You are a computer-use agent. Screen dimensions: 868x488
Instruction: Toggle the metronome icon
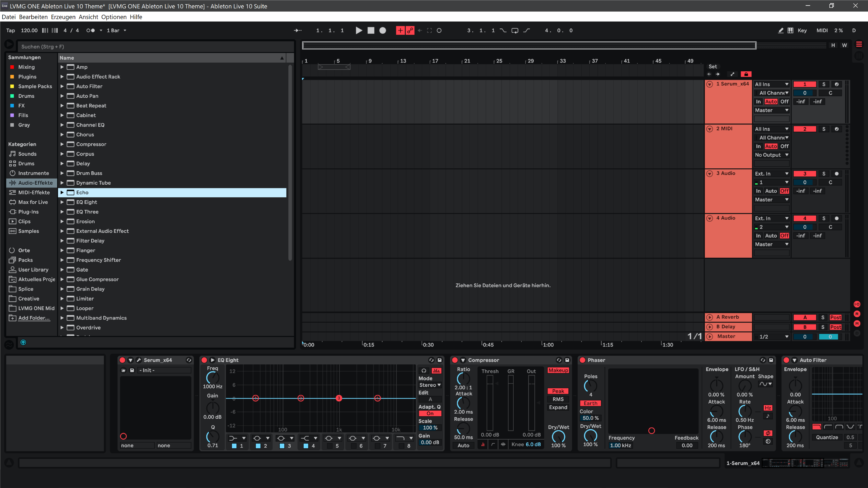90,30
